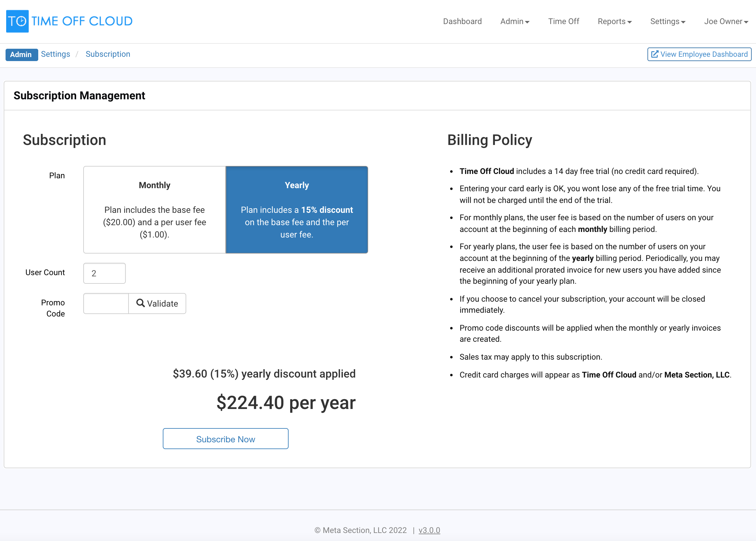Open the Settings breadcrumb link
Image resolution: width=756 pixels, height=541 pixels.
click(x=55, y=54)
